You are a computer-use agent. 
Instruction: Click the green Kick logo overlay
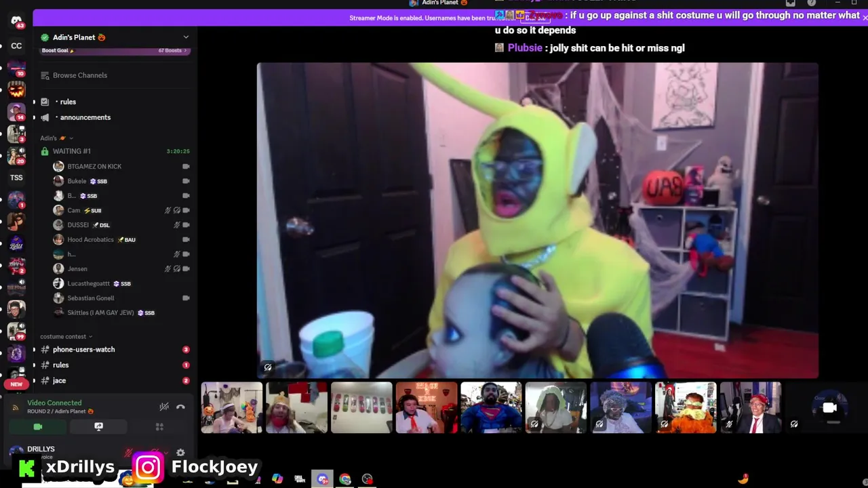[27, 468]
